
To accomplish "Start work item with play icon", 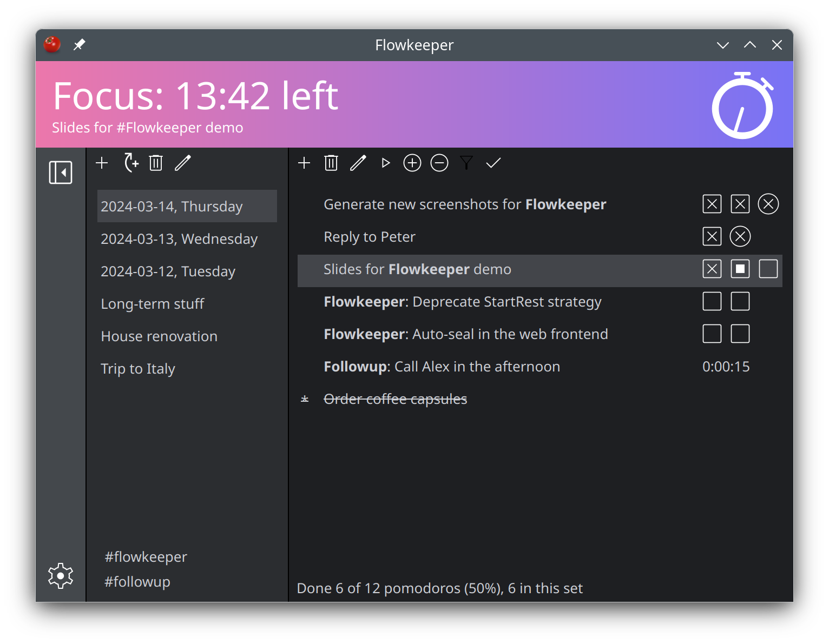I will tap(385, 163).
